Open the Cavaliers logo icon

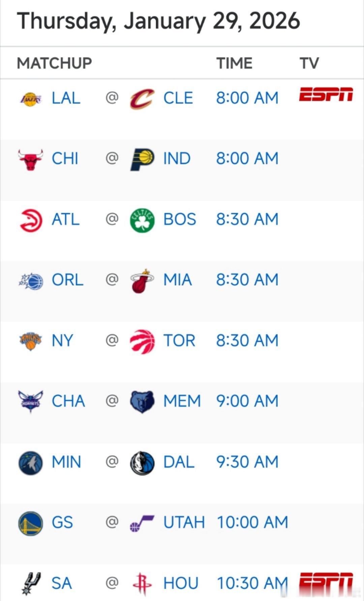point(142,99)
